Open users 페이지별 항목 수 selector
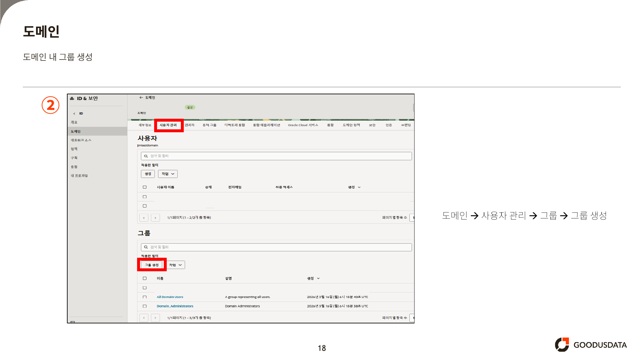Viewport: 644px width, 362px height. pos(412,218)
